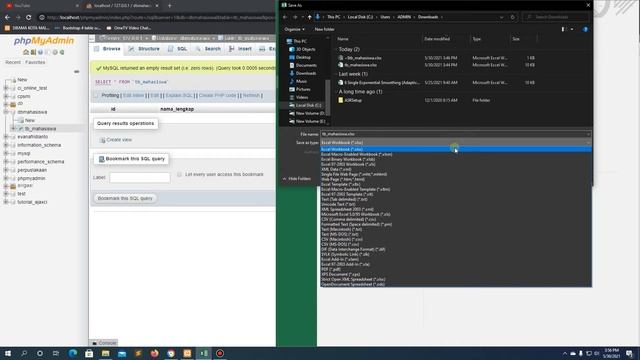Viewport: 640px width, 360px height.
Task: Go back in Save As dialog
Action: tap(285, 17)
